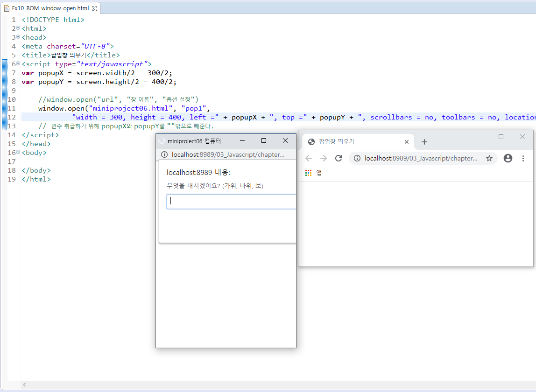Collapse the script block fold on line 6
Viewport: 536px width, 392px height.
tap(18, 63)
